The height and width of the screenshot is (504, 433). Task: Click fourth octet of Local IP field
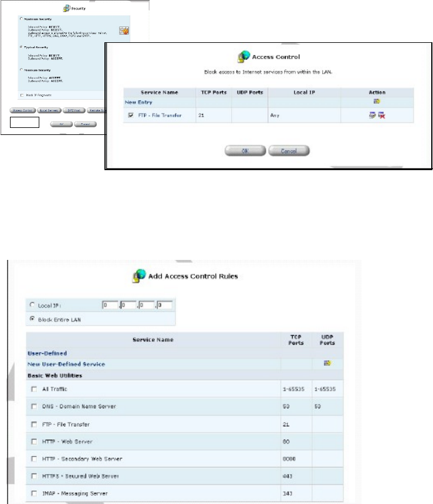(165, 305)
